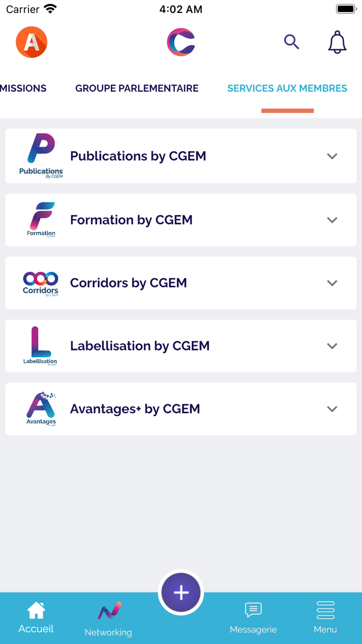Expand Corridors by CGEM section
Screen dimensions: 362x644
coord(332,283)
